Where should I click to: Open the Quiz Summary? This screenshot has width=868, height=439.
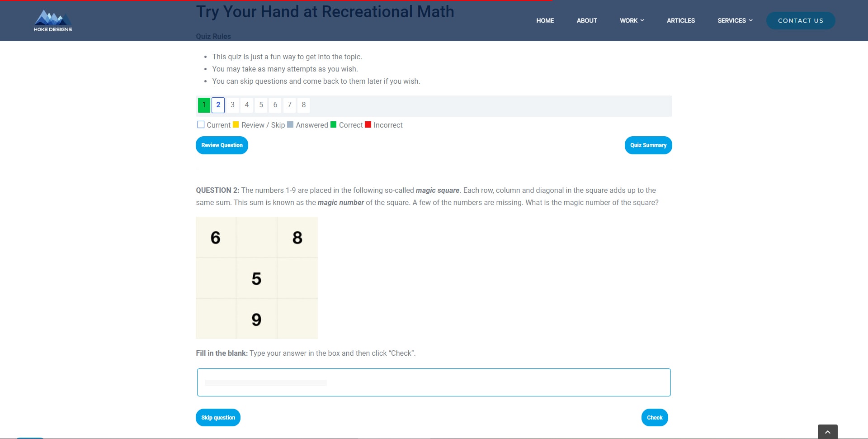coord(648,145)
